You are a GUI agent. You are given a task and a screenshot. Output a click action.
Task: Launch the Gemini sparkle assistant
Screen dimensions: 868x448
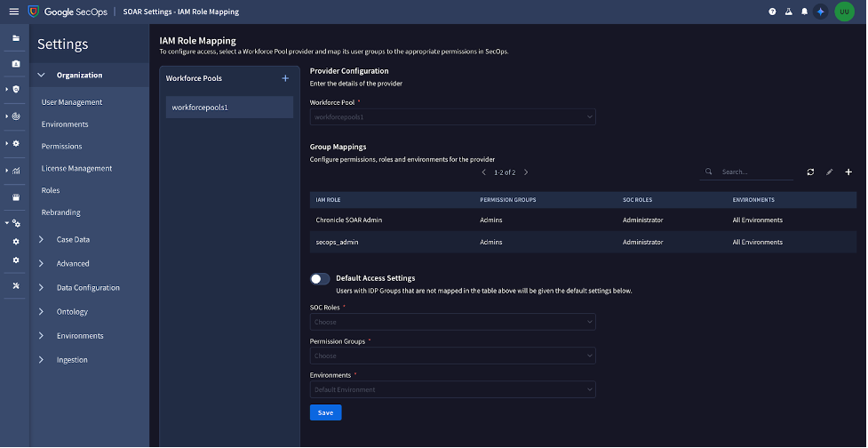[821, 12]
